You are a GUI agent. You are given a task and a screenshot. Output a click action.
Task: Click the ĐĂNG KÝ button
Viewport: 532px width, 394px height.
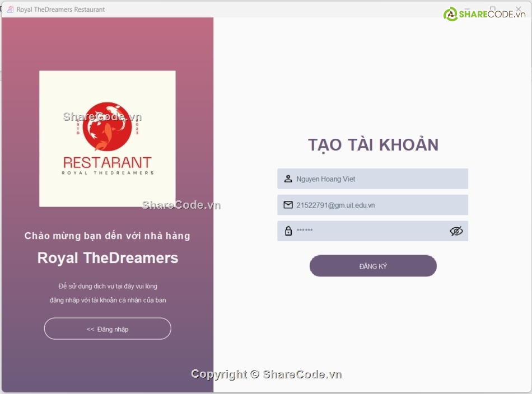tap(373, 266)
